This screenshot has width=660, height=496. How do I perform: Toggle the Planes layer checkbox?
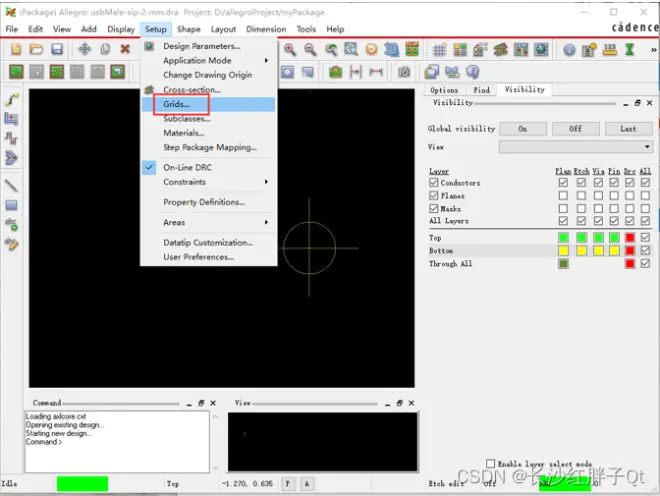pos(434,195)
